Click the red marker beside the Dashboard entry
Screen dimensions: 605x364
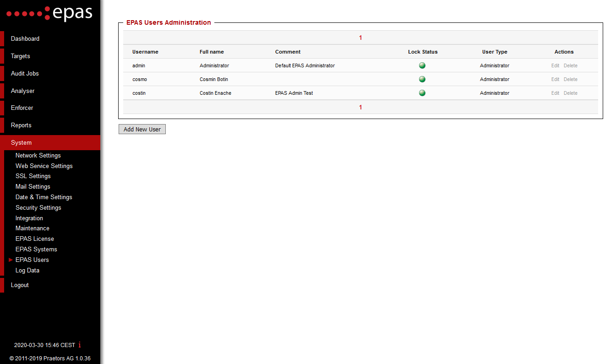coord(2,38)
